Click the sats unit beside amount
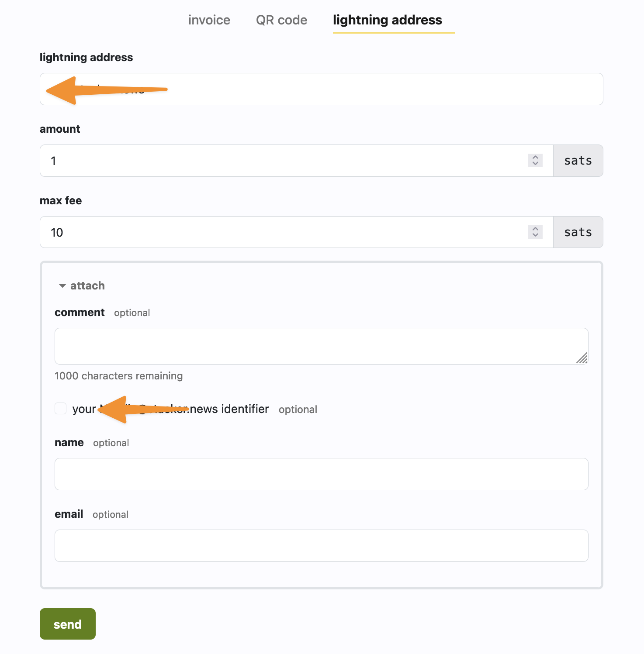 (x=578, y=161)
